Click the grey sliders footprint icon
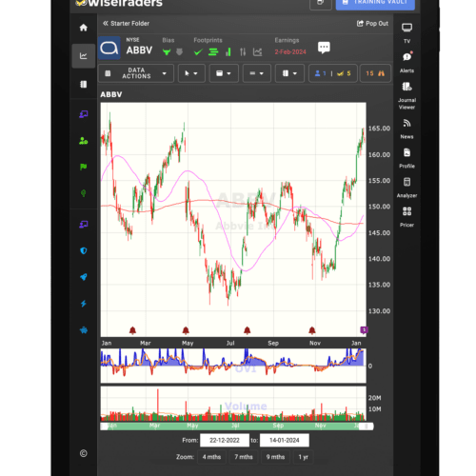 tap(243, 51)
